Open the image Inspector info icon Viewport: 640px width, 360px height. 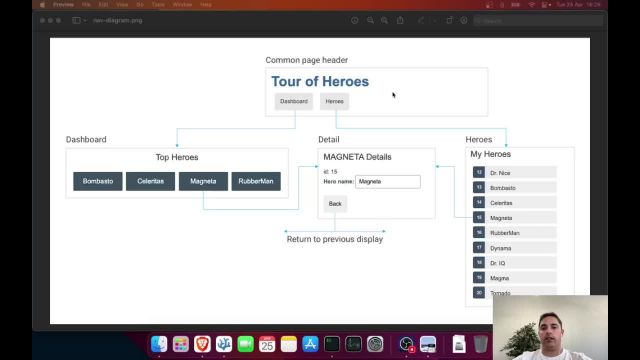[x=354, y=20]
